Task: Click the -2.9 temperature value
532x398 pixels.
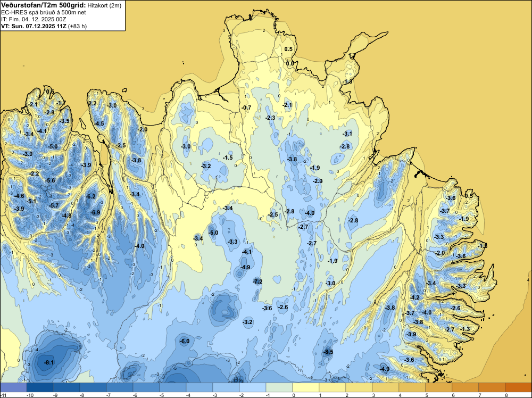Action: coord(318,181)
